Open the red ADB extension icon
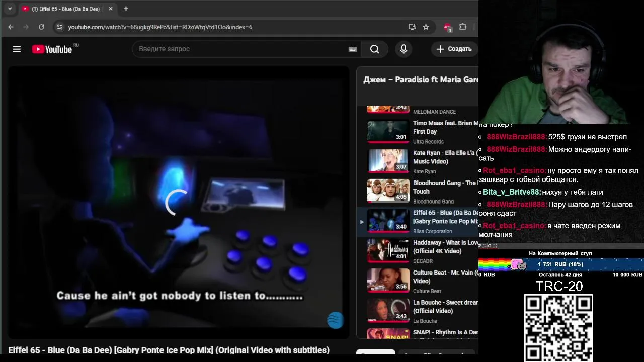The height and width of the screenshot is (362, 644). coord(447,27)
